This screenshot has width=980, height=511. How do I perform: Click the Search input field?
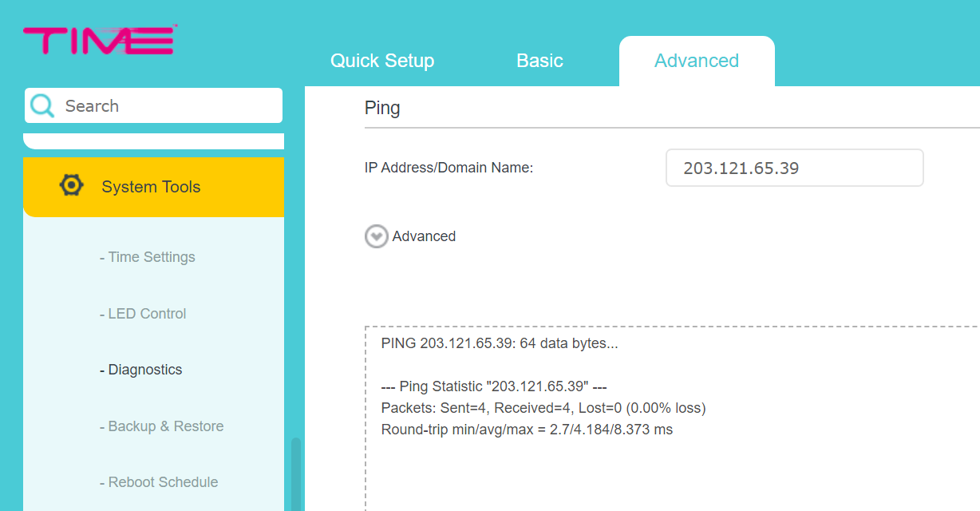point(154,105)
